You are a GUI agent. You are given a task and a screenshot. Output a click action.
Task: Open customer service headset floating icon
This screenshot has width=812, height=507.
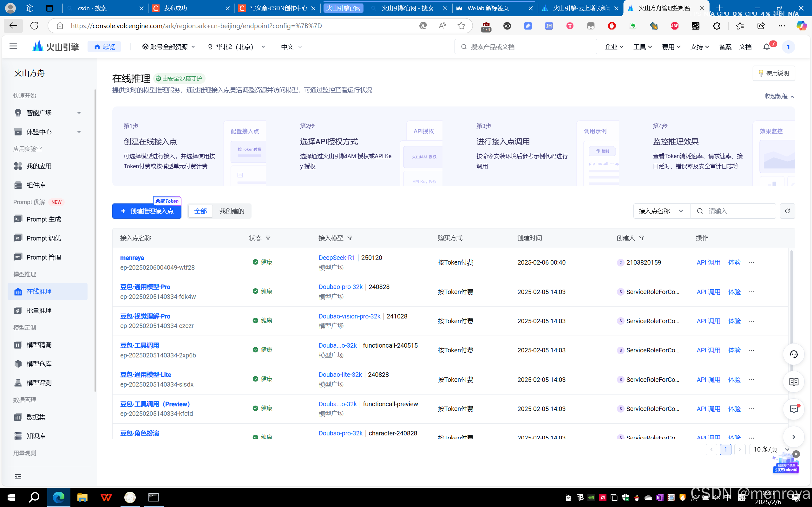coord(794,354)
